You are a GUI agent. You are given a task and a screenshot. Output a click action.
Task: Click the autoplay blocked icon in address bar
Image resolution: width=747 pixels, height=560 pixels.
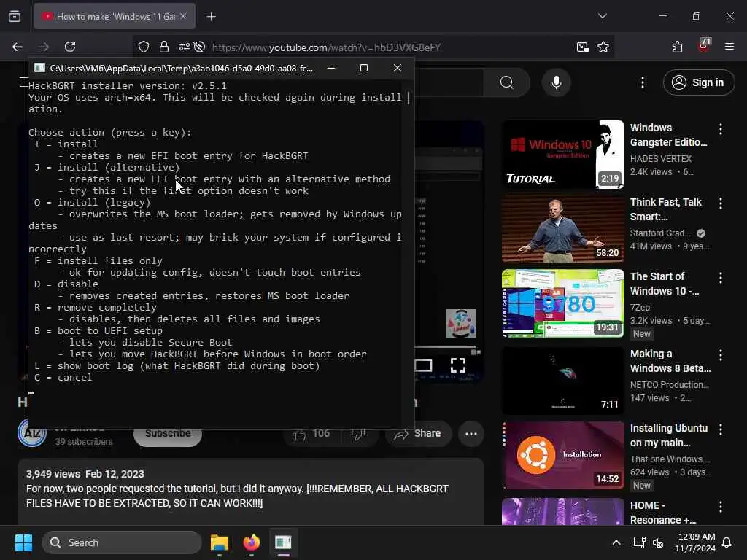click(200, 47)
